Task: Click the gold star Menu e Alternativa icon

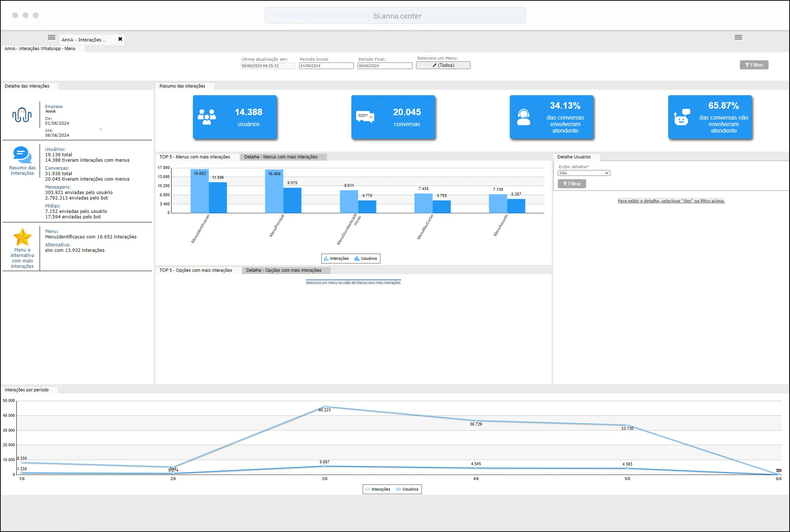Action: 23,237
